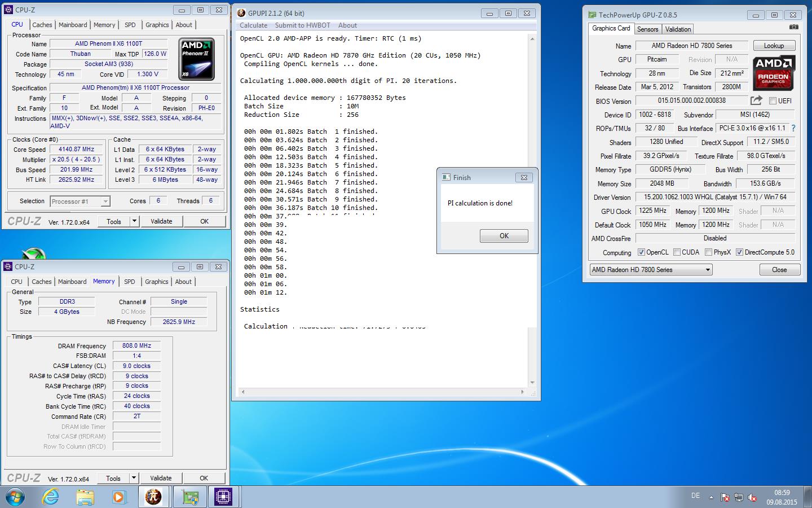Click the GPUPI horizontal scrollbar right arrow
812x508 pixels.
click(522, 392)
